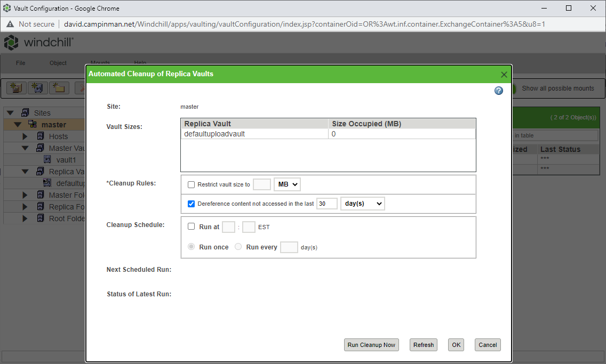This screenshot has width=606, height=364.
Task: Click the Windchill logo in the header
Action: (12, 42)
